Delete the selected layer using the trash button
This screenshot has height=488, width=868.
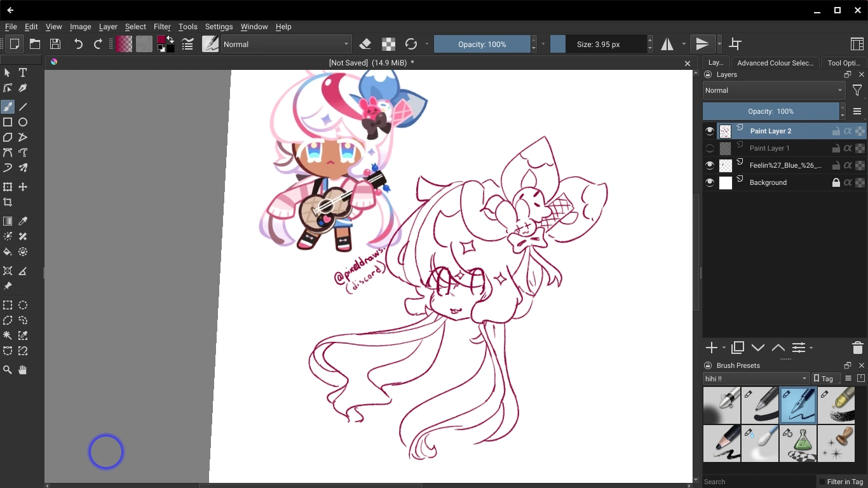click(x=857, y=348)
